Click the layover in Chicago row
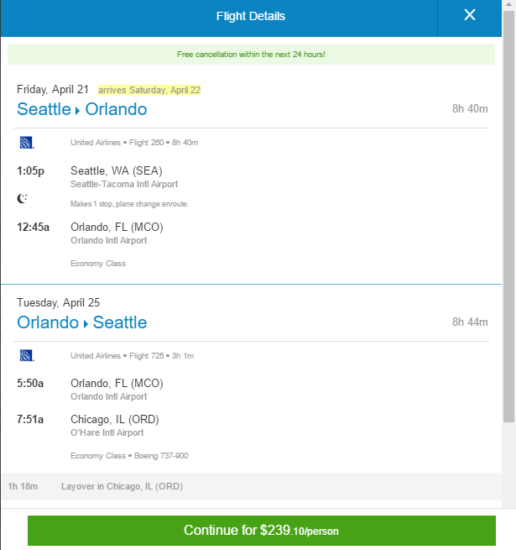This screenshot has width=516, height=550. [x=251, y=487]
